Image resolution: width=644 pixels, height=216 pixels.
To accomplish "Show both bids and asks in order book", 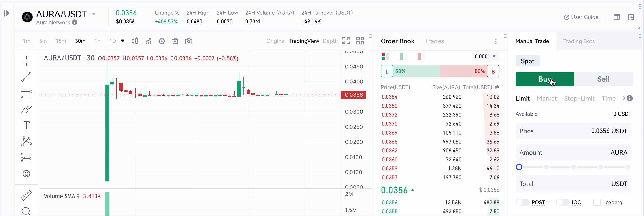I will point(385,56).
